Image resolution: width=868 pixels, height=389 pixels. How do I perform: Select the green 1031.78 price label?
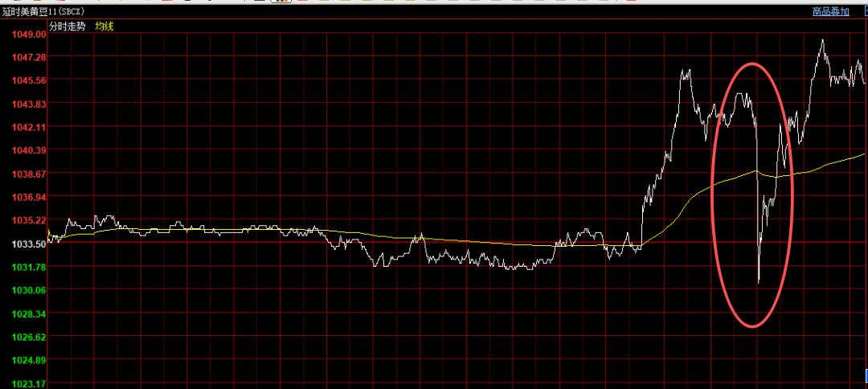(x=29, y=267)
